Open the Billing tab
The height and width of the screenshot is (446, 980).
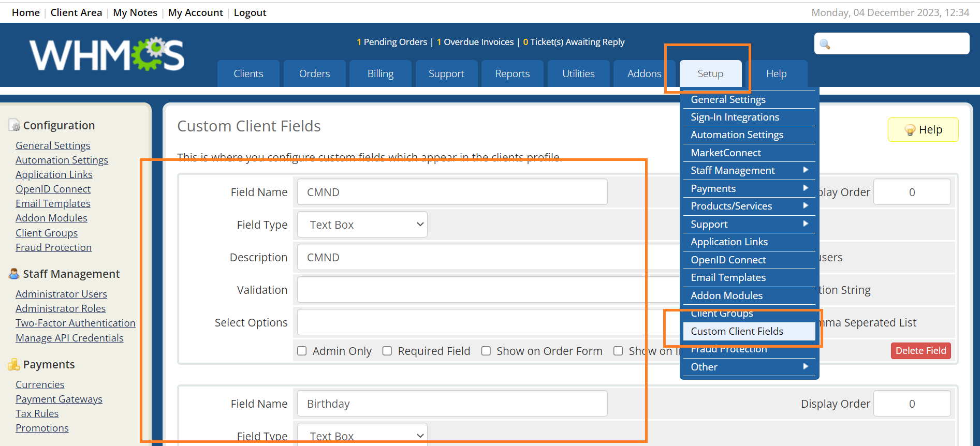click(x=381, y=73)
